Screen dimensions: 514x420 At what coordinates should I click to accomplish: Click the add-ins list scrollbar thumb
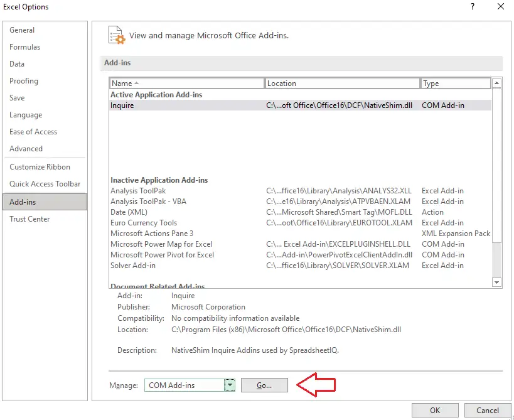(497, 166)
